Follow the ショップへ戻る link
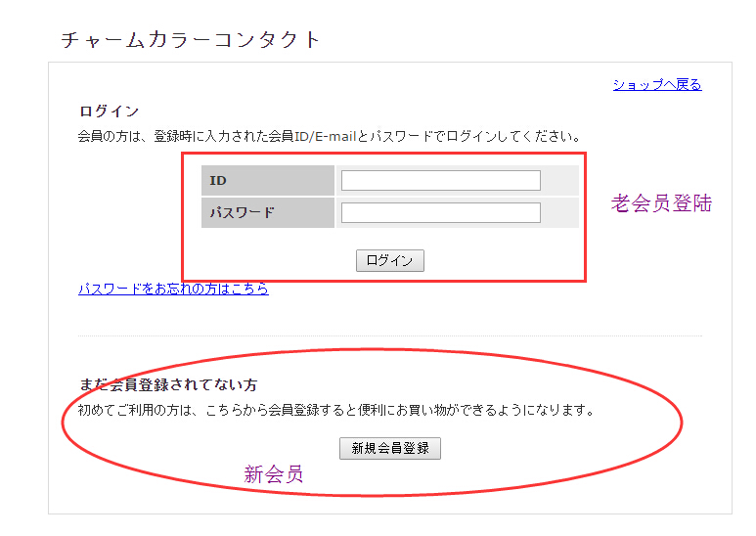The image size is (756, 536). point(656,85)
